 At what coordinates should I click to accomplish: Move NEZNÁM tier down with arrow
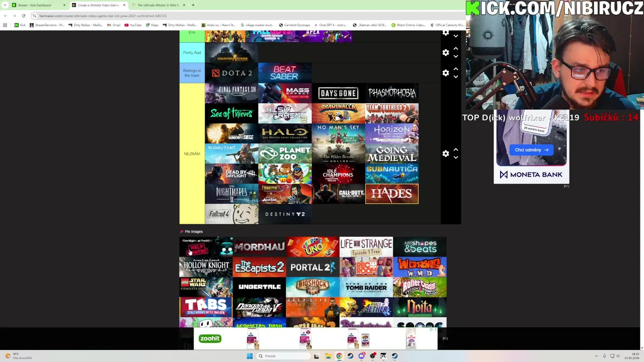[x=456, y=157]
